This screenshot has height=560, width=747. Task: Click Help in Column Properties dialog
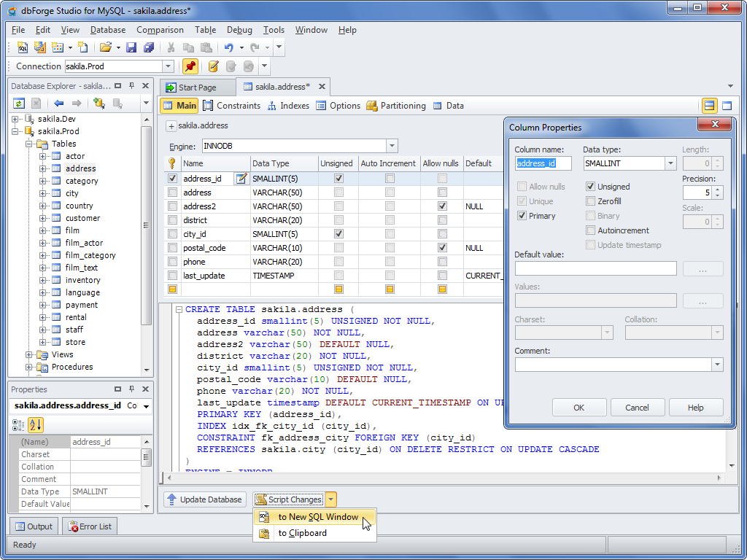[695, 408]
